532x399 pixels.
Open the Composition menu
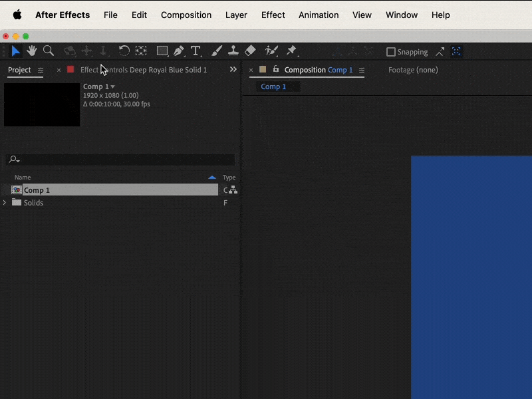186,15
